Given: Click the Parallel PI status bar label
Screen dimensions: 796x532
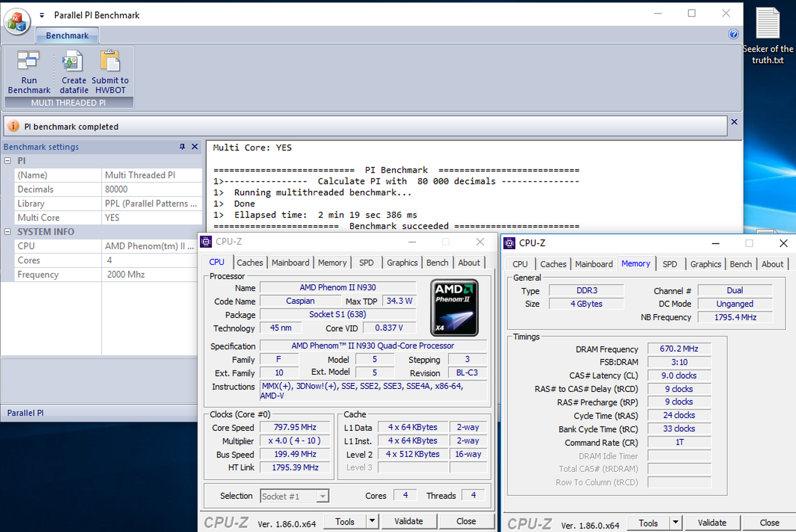Looking at the screenshot, I should (26, 413).
